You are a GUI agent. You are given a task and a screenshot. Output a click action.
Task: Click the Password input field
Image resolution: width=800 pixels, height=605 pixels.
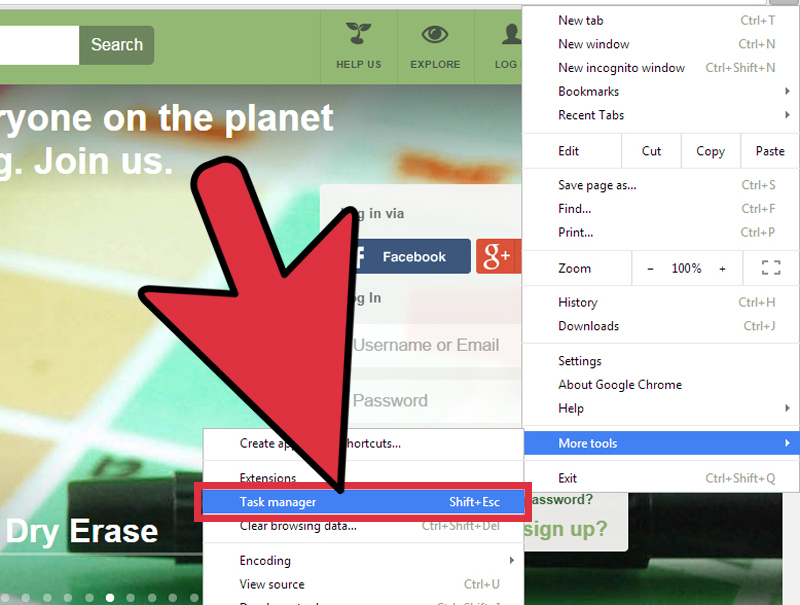pyautogui.click(x=436, y=400)
